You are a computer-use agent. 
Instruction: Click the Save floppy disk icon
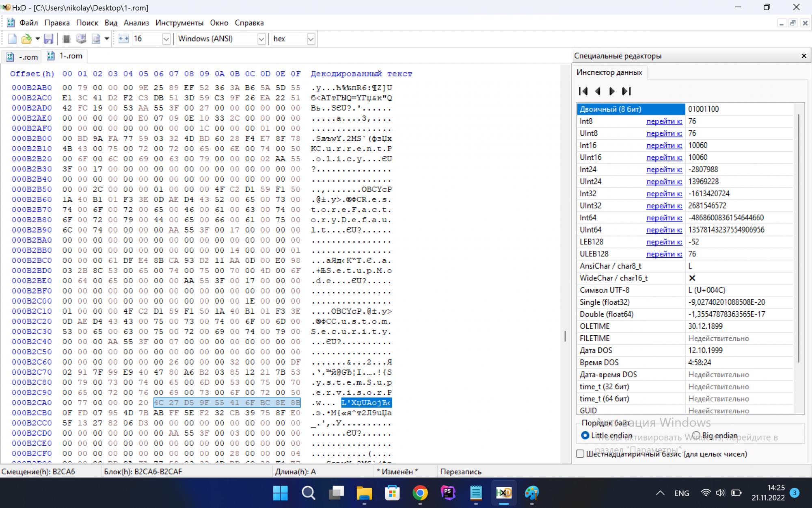click(49, 39)
